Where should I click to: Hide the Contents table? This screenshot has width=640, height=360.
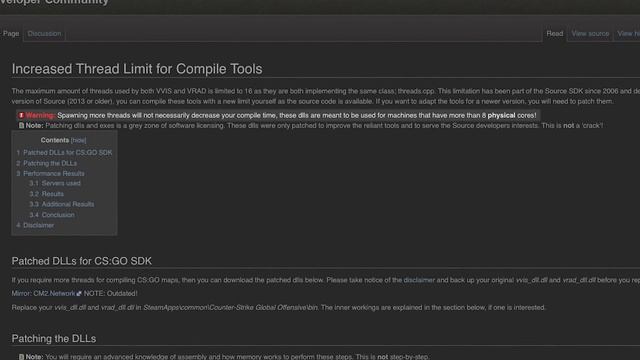[78, 140]
